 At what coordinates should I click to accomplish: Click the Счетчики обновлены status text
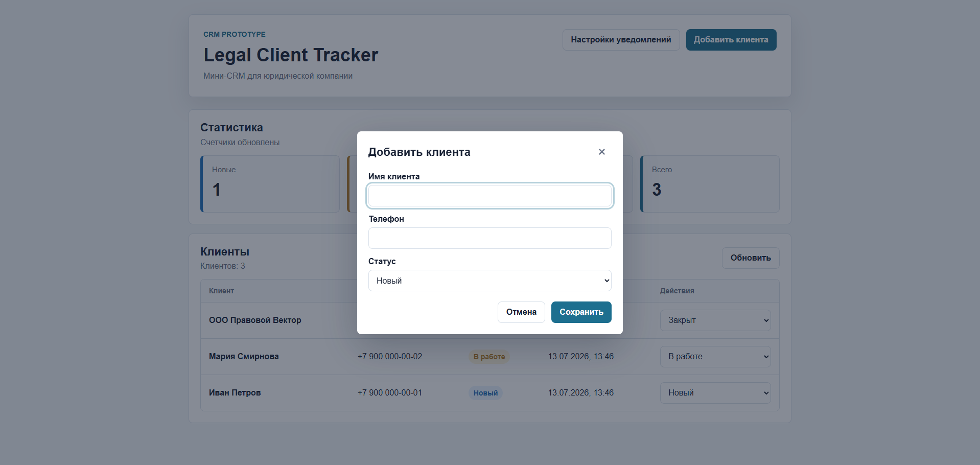pyautogui.click(x=240, y=143)
